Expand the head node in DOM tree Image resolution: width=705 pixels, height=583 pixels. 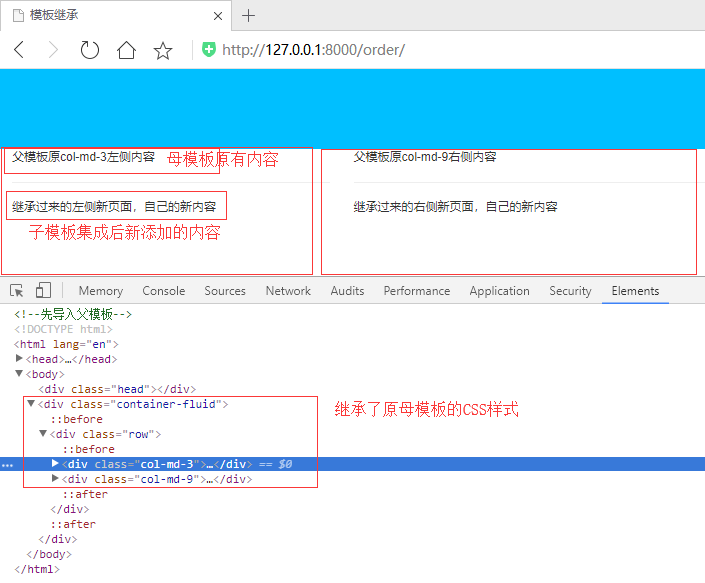coord(19,359)
